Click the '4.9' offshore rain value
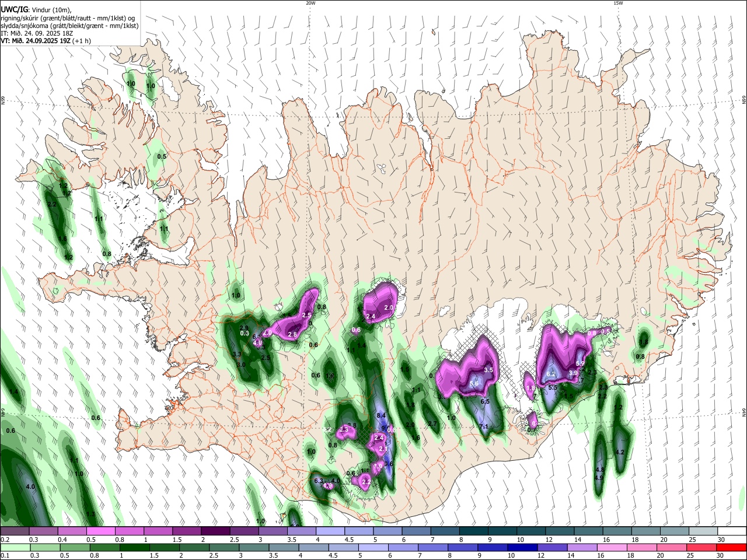Screen dimensions: 747x560 599,478
